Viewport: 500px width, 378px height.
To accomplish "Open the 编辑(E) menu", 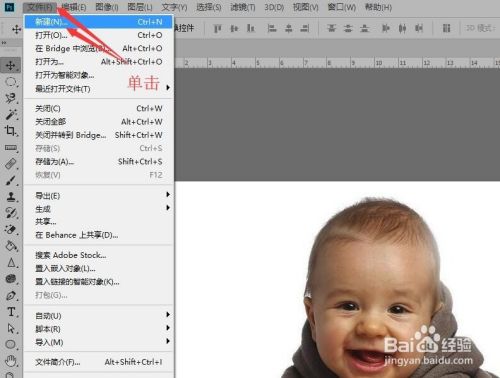I will click(x=74, y=7).
